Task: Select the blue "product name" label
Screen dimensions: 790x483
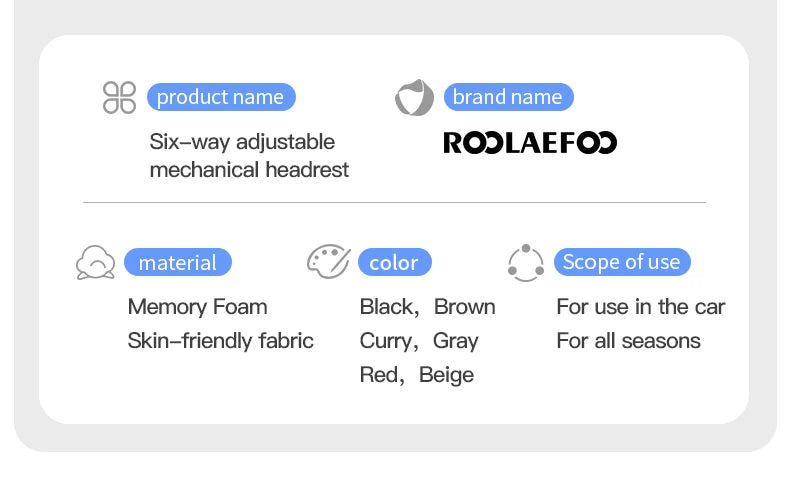Action: [x=221, y=97]
